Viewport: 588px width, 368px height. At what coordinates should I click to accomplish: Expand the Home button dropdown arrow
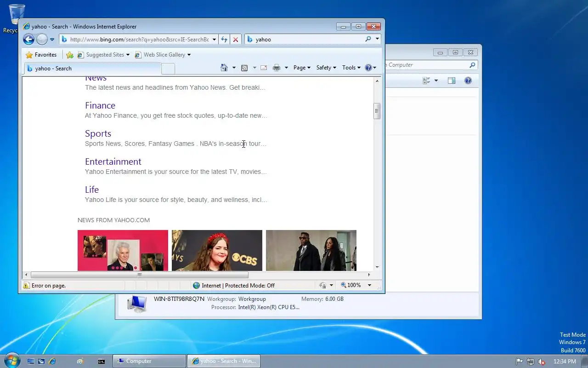pos(234,68)
